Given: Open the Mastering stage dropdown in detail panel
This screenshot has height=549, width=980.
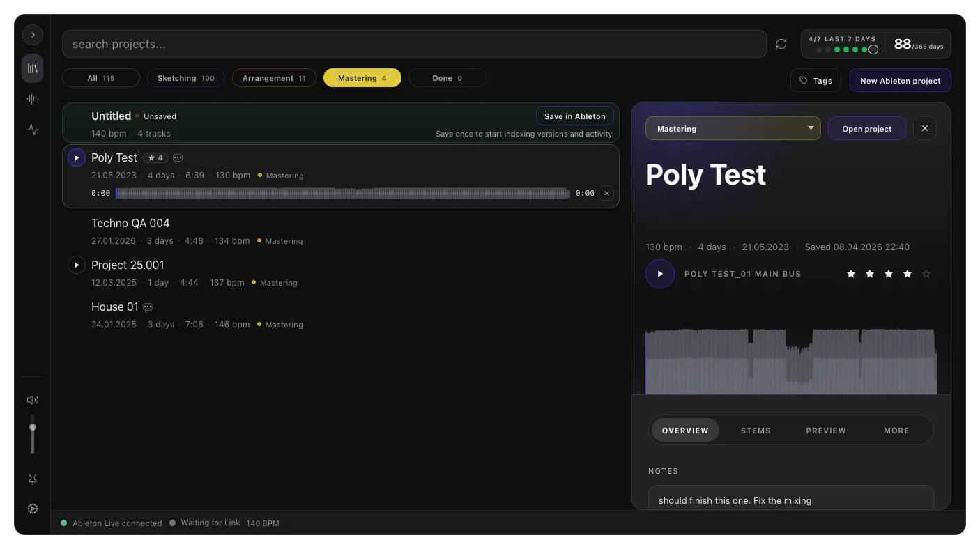Looking at the screenshot, I should tap(733, 129).
